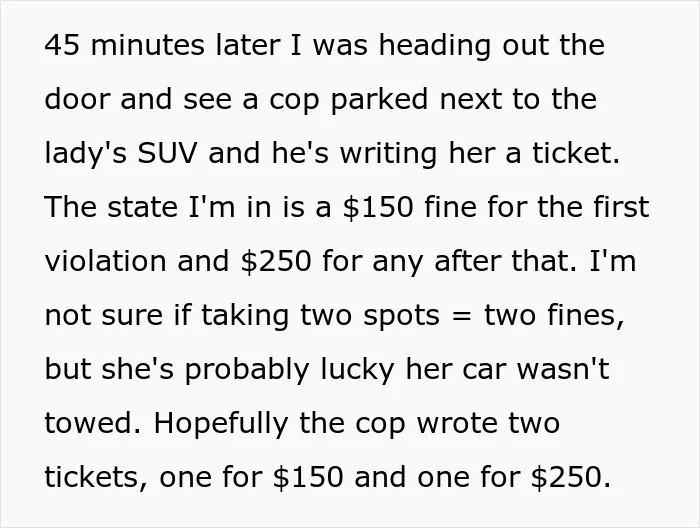Click the word "cop" before "parked"

294,102
